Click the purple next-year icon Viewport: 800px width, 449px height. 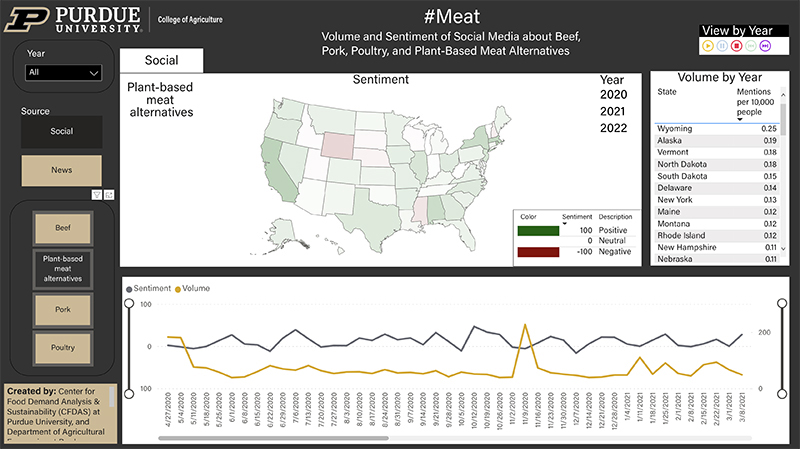[765, 46]
